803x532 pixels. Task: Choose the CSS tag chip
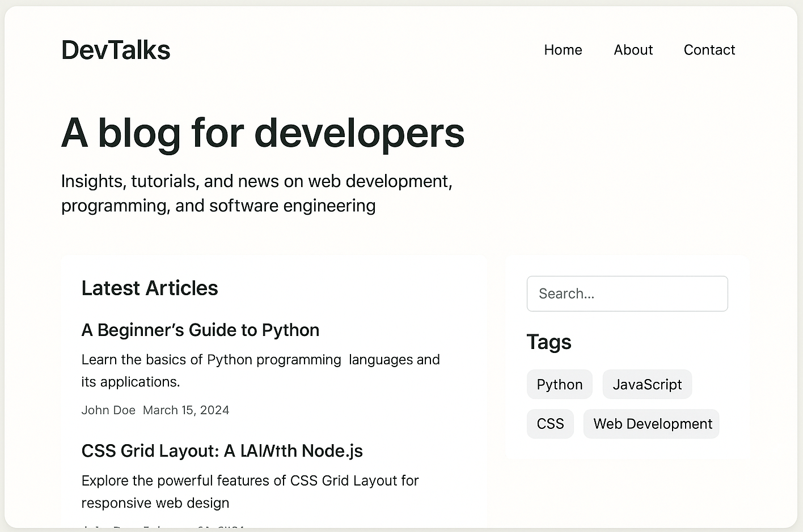pos(550,424)
